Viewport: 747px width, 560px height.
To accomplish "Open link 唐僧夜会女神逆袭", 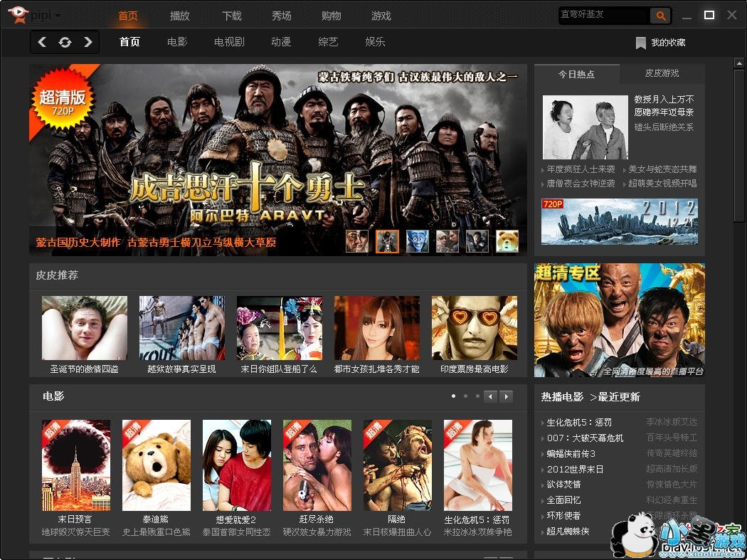I will pyautogui.click(x=581, y=184).
